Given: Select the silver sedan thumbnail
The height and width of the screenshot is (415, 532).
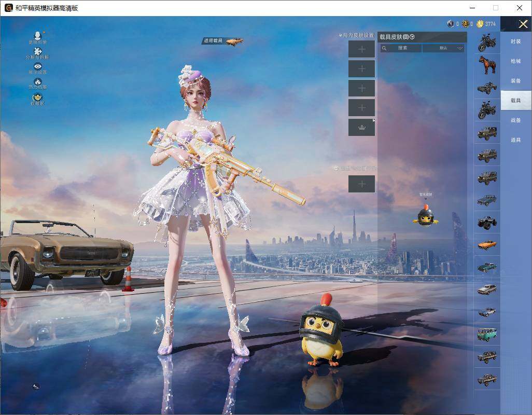Looking at the screenshot, I should pyautogui.click(x=487, y=289).
